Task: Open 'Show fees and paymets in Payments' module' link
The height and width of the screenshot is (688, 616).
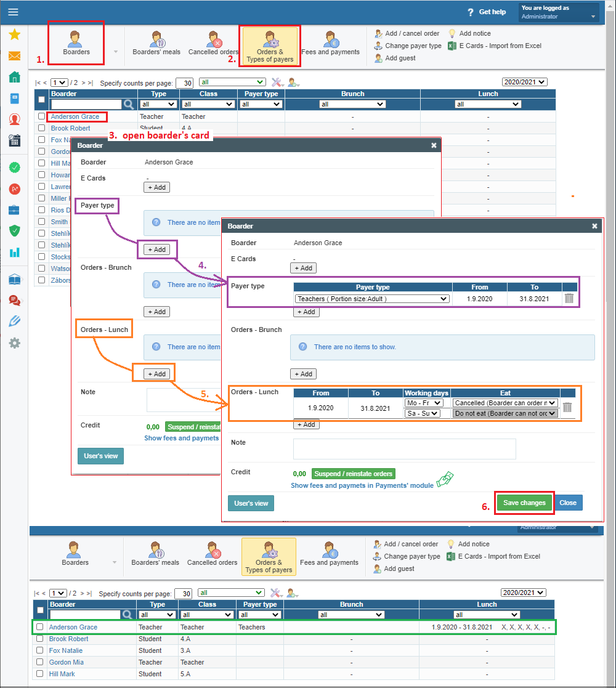Action: coord(362,485)
